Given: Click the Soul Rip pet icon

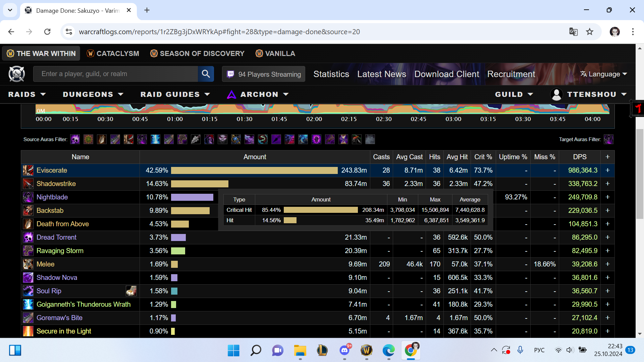Looking at the screenshot, I should click(131, 291).
